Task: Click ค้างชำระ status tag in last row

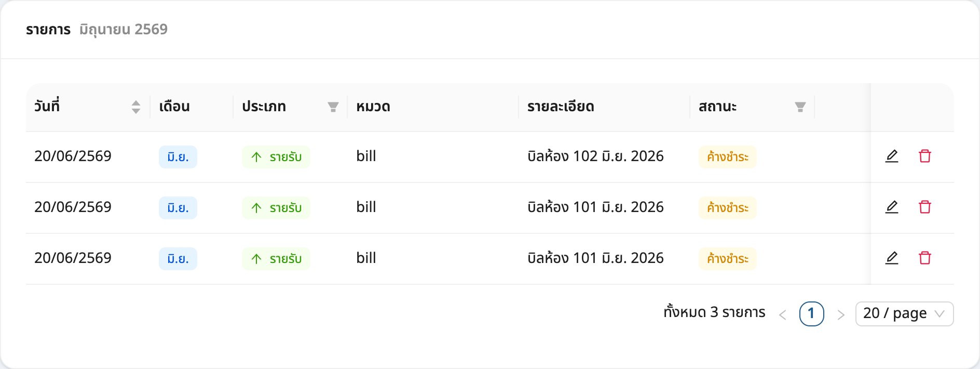Action: (728, 259)
